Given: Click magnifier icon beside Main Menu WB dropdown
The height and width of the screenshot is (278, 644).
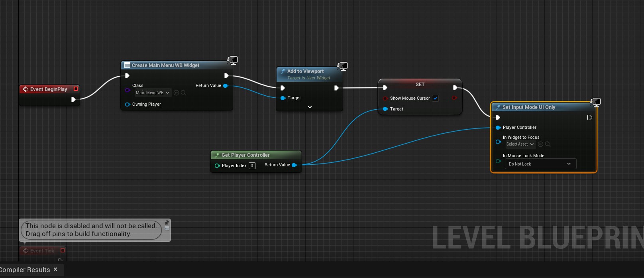Looking at the screenshot, I should 183,93.
